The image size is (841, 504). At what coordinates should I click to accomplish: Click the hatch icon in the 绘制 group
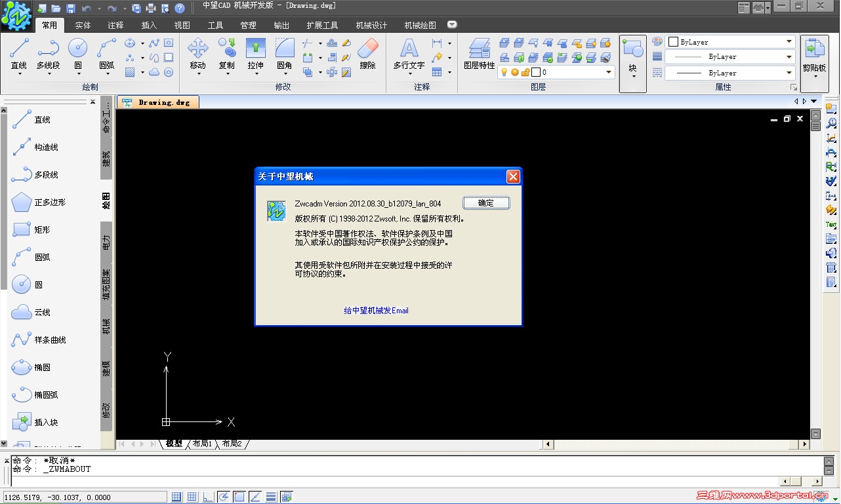(130, 72)
